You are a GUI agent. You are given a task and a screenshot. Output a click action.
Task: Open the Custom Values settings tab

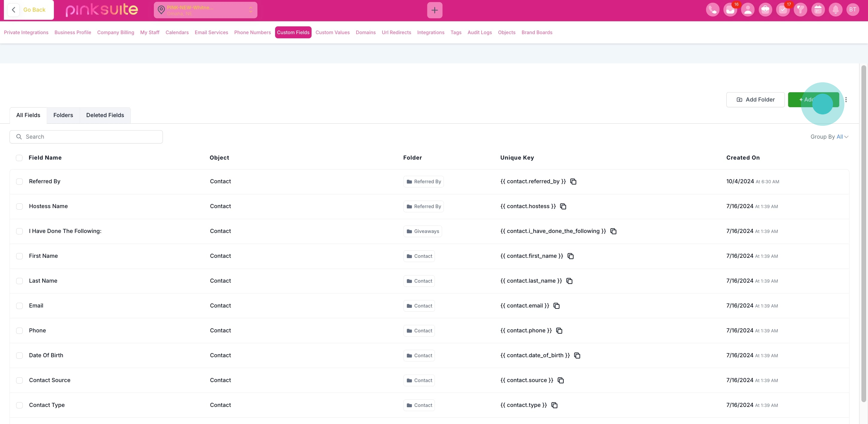coord(332,32)
